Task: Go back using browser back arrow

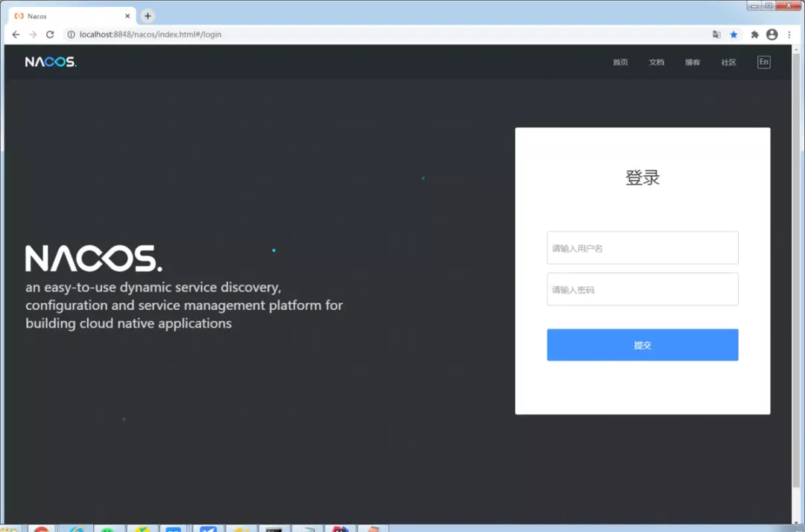Action: 16,34
